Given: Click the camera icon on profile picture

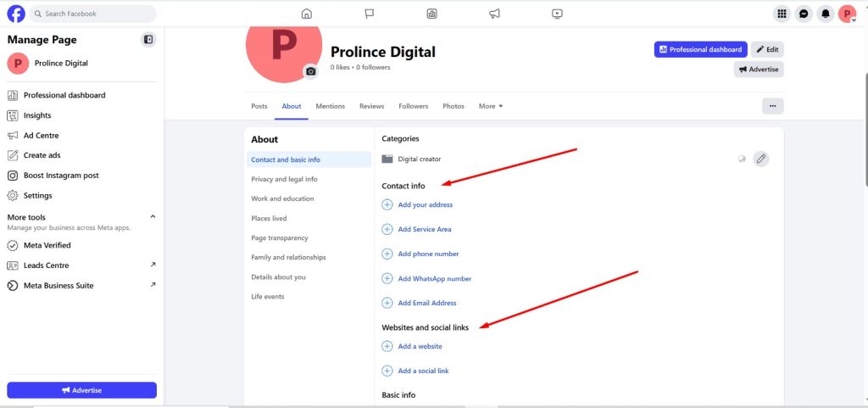Looking at the screenshot, I should coord(310,71).
